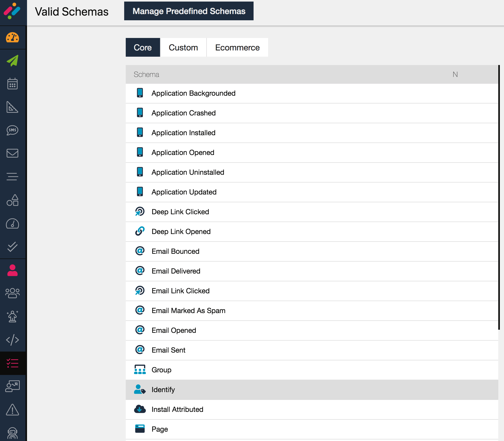Open the email envelope sidebar icon

click(x=12, y=153)
